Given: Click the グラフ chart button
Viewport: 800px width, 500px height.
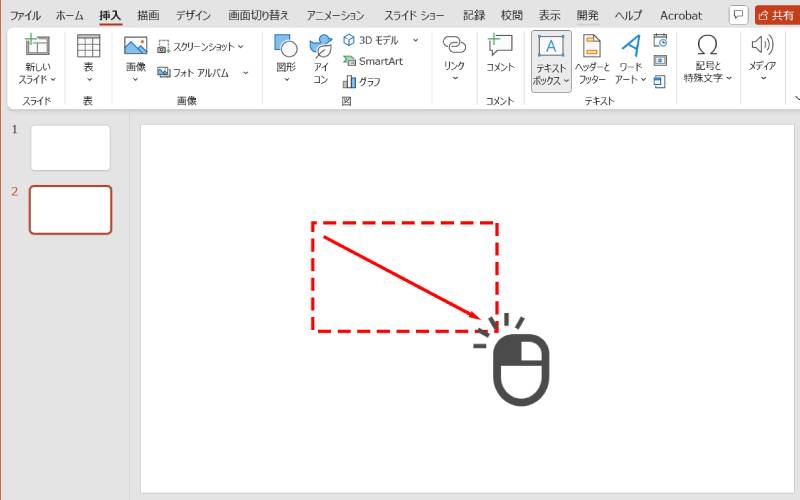Looking at the screenshot, I should (362, 82).
